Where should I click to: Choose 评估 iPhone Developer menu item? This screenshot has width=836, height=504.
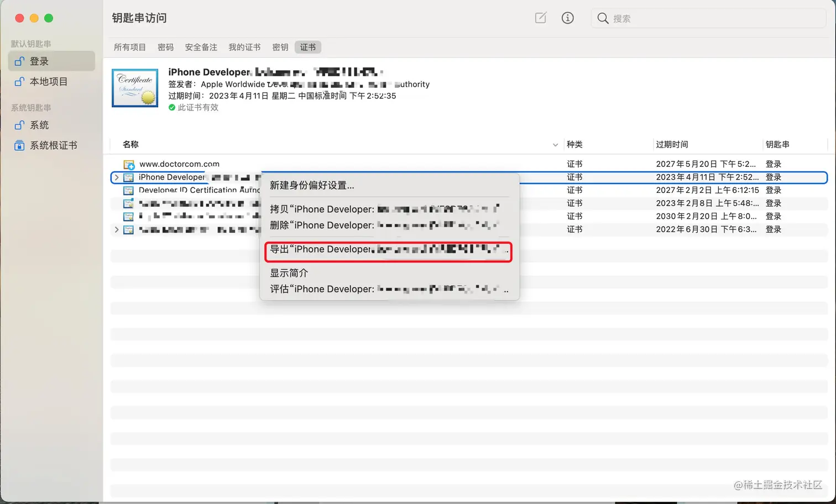pos(389,288)
